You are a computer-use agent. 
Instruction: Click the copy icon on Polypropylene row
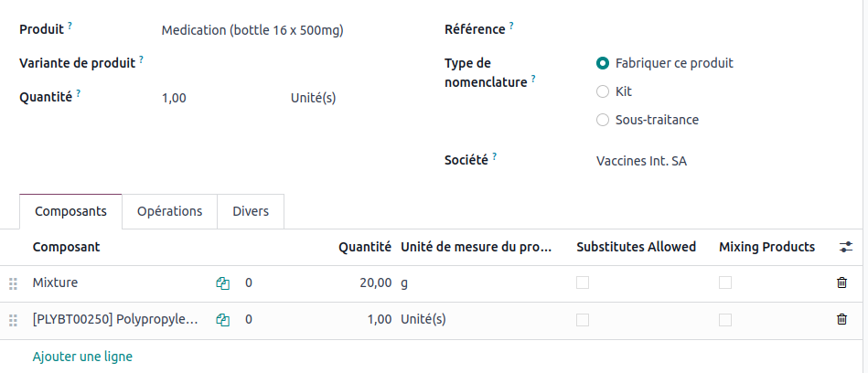(222, 320)
